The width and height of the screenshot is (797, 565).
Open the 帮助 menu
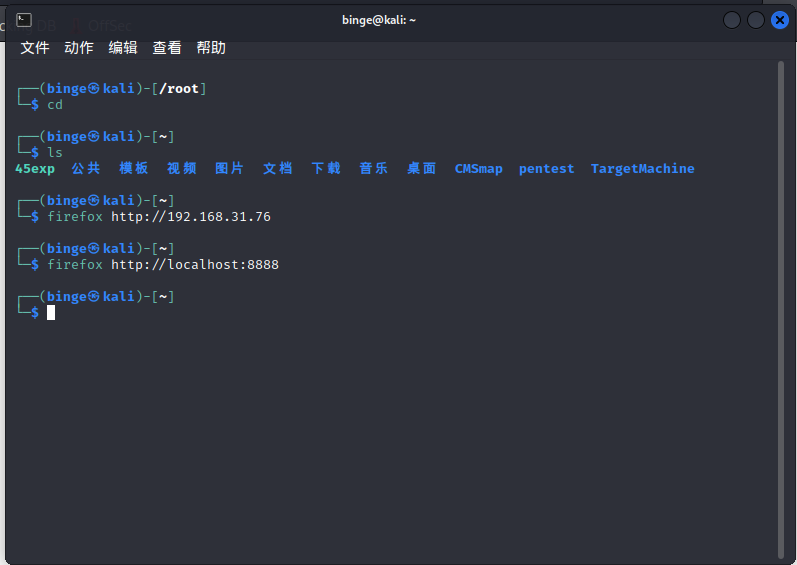point(211,48)
